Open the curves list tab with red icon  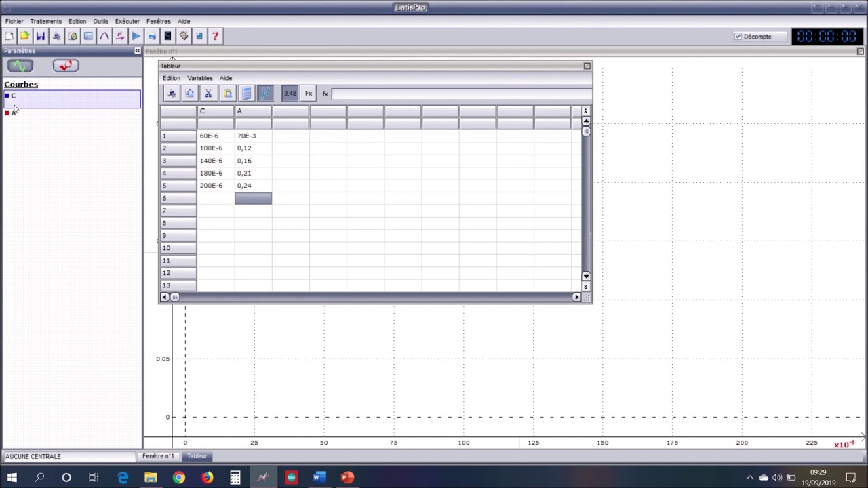[x=66, y=66]
